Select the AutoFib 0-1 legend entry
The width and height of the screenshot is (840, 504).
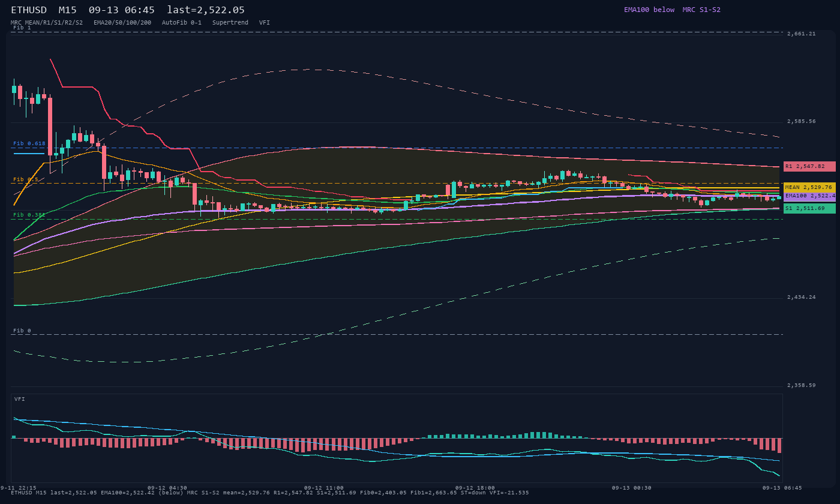coord(182,23)
